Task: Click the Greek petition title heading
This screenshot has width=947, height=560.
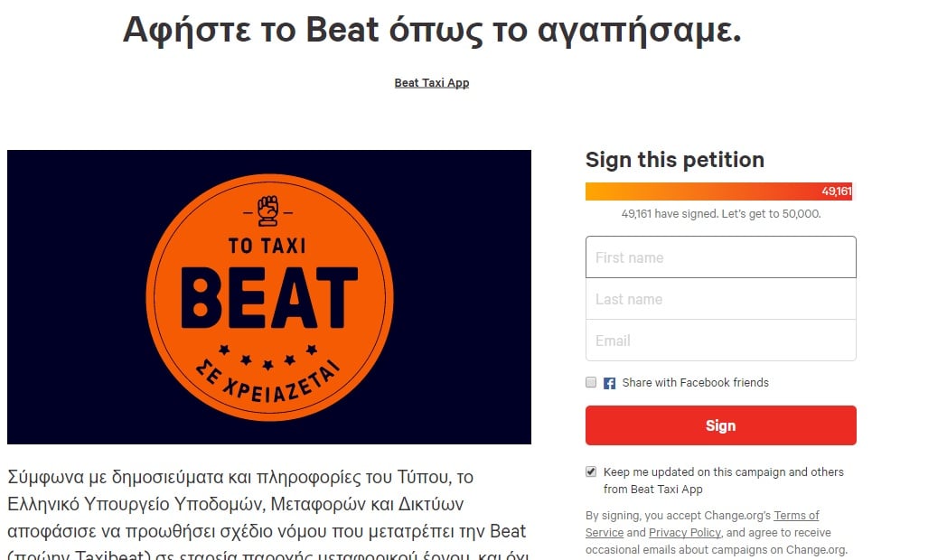Action: click(x=432, y=30)
